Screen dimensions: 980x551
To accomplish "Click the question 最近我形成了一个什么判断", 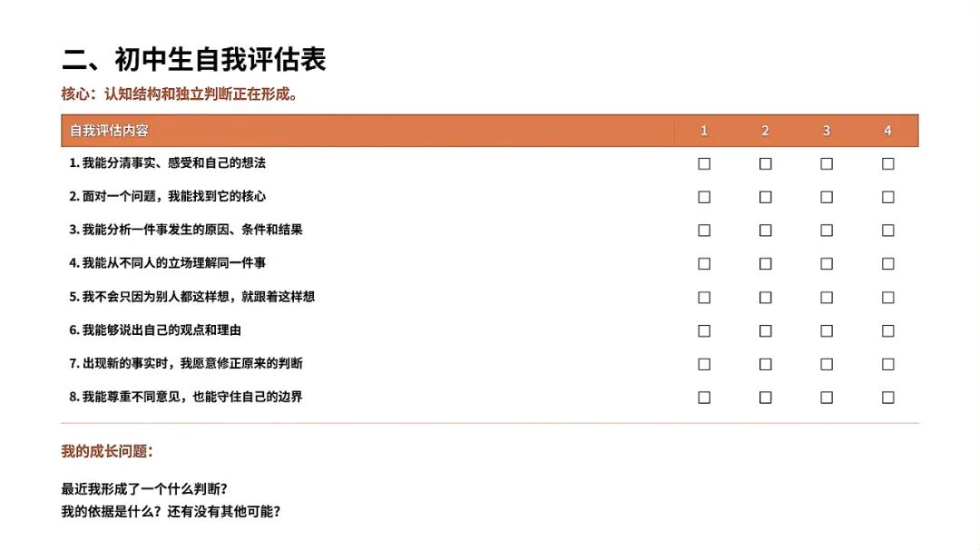I will pos(144,488).
